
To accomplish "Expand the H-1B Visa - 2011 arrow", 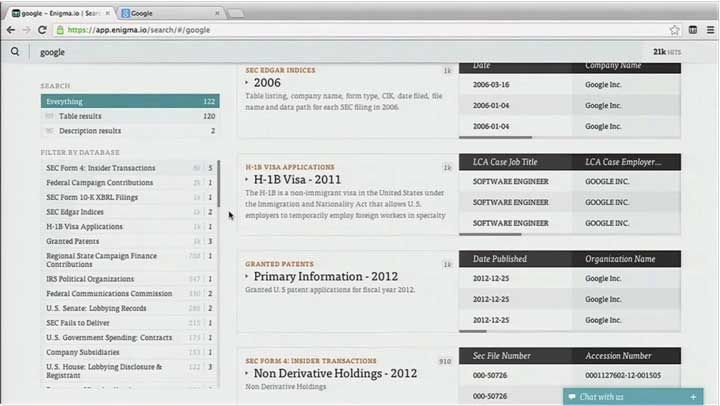I will pos(247,180).
